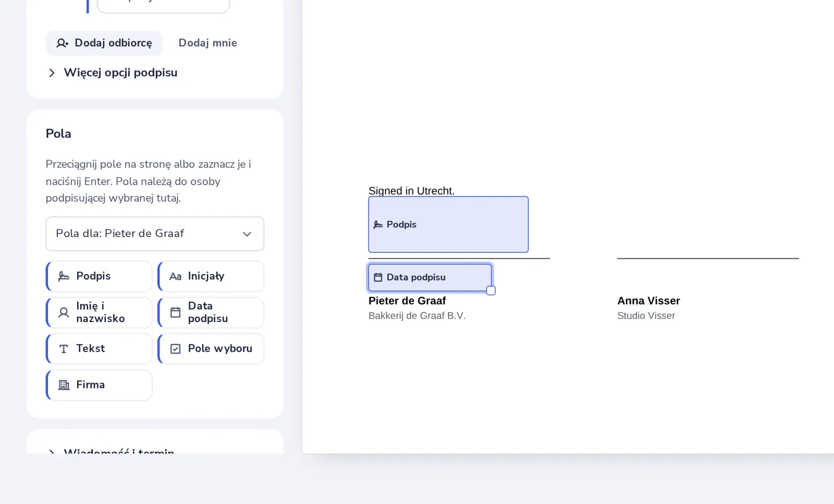834x504 pixels.
Task: Select the Pole wyboru field tile
Action: click(211, 349)
